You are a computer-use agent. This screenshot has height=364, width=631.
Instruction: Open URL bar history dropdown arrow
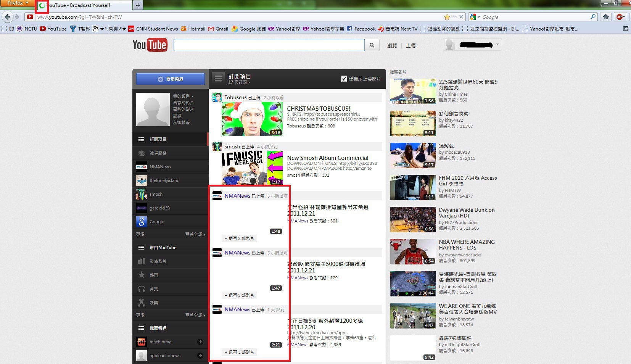click(x=454, y=17)
